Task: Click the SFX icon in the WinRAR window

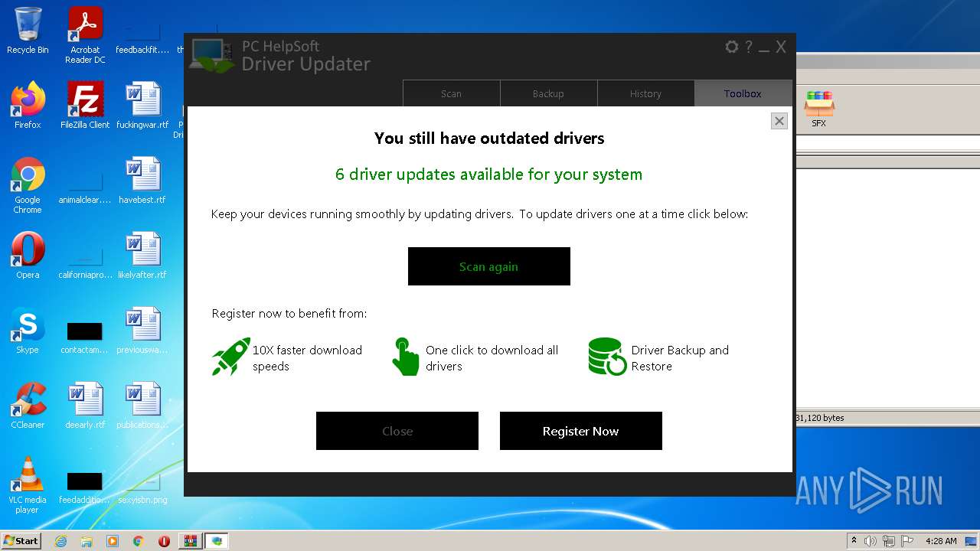Action: click(x=819, y=109)
